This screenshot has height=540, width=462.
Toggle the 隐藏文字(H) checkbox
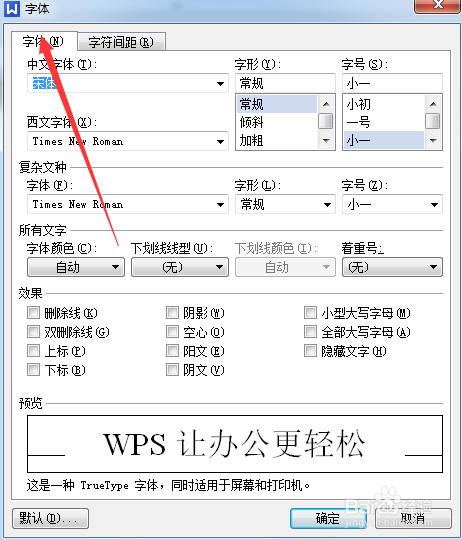[x=310, y=351]
